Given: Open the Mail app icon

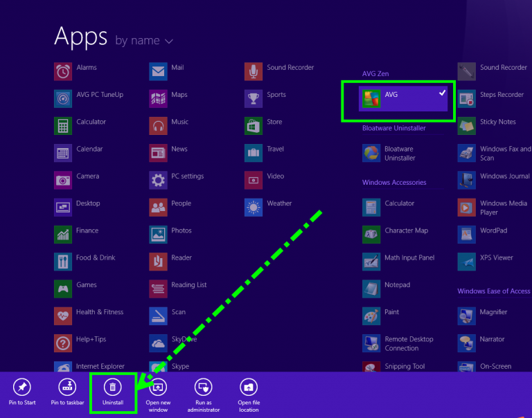Looking at the screenshot, I should pyautogui.click(x=158, y=71).
